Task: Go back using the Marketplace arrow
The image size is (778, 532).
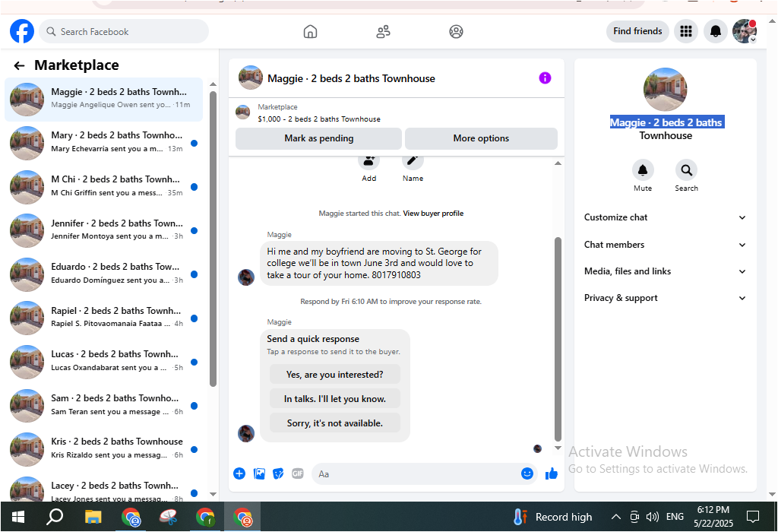Action: click(19, 65)
